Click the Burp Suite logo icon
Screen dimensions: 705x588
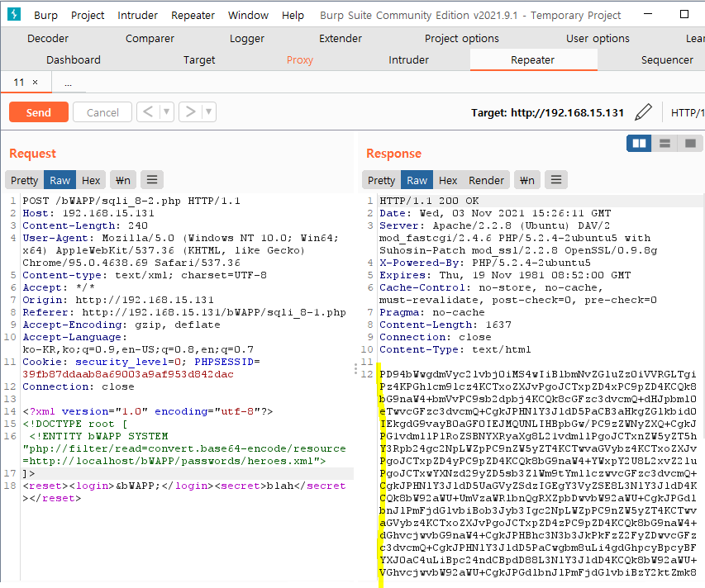tap(14, 14)
